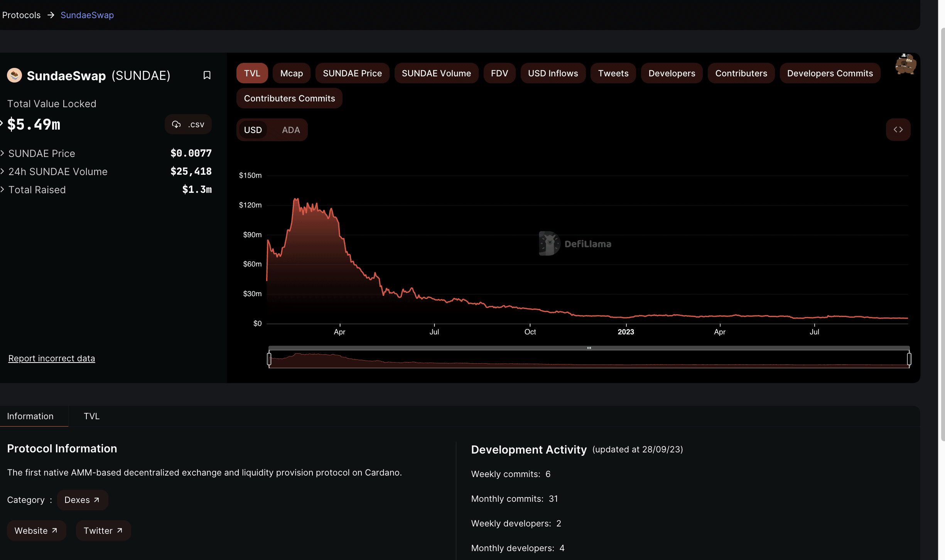
Task: Expand the SUNDAE Price row
Action: click(x=41, y=153)
